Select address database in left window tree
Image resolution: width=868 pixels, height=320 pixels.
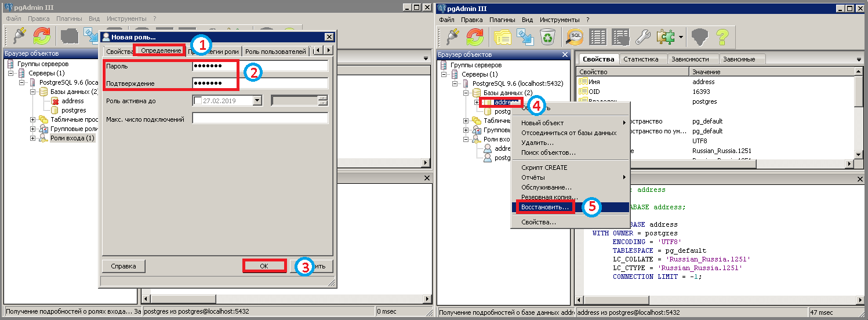72,101
